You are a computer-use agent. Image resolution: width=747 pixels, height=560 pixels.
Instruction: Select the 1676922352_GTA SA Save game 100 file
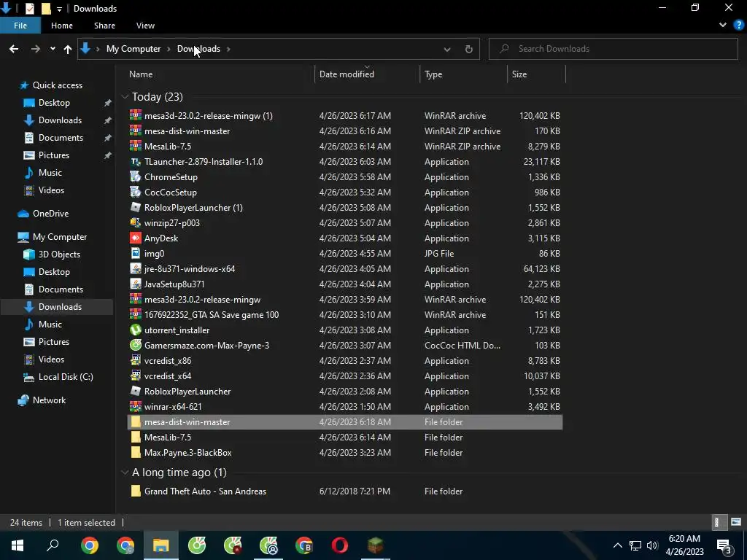click(212, 314)
